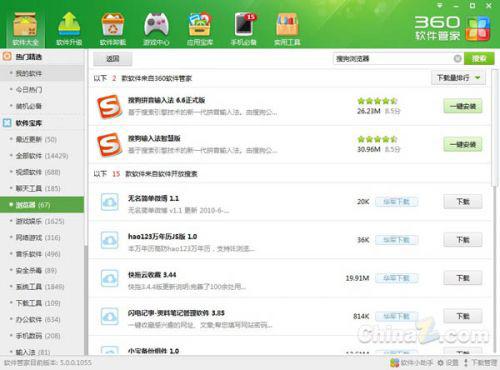
Task: Click the cloud icon for hao123万年历JS版 1.0
Action: (110, 240)
